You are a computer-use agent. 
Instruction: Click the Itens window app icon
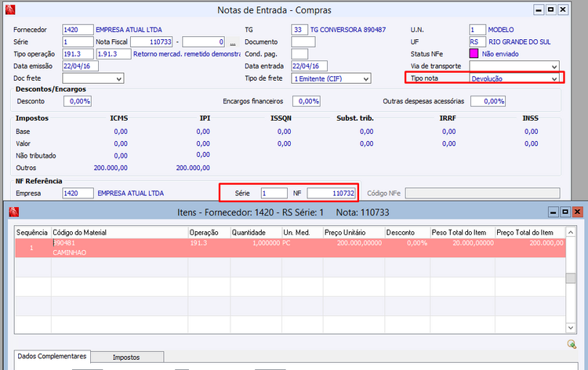point(13,212)
